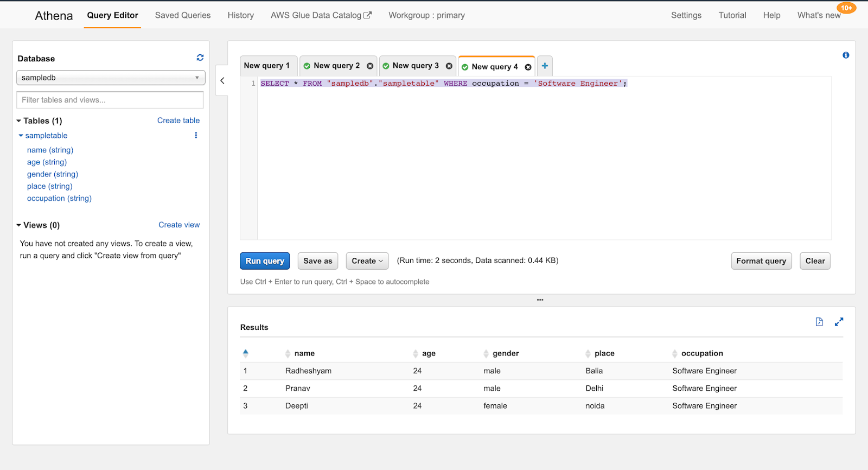Clear the query editor

coord(815,261)
